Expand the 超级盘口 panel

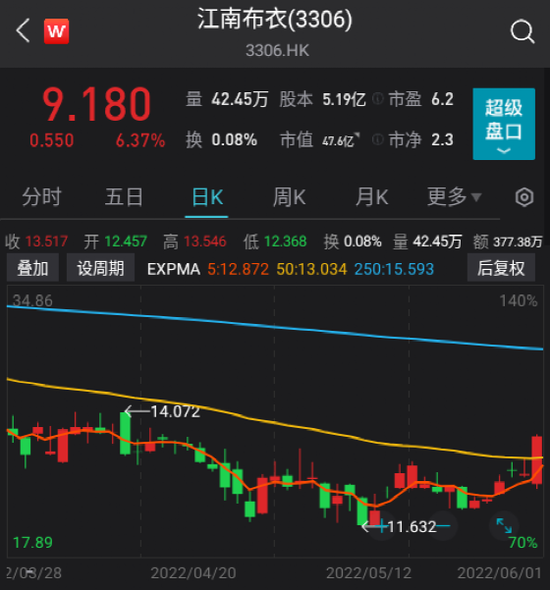point(504,124)
